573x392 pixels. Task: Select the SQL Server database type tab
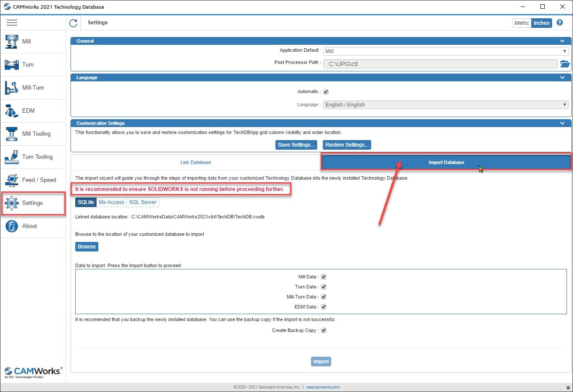point(143,202)
